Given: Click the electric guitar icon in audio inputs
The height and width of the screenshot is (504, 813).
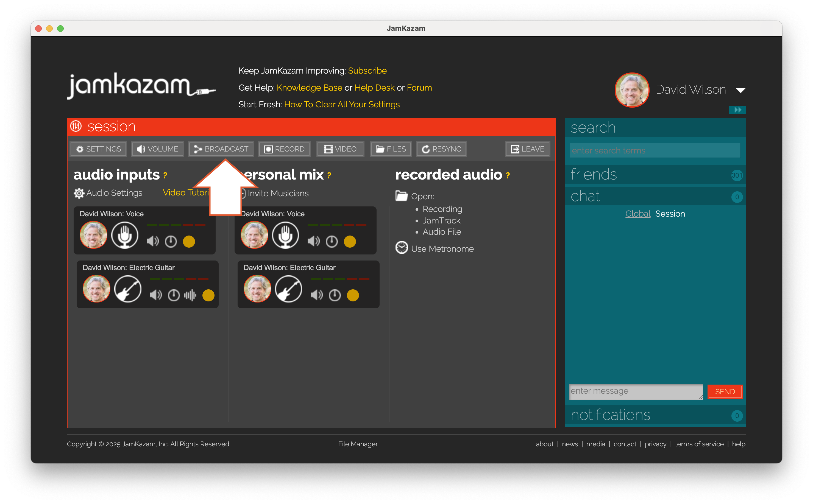Looking at the screenshot, I should pyautogui.click(x=128, y=289).
